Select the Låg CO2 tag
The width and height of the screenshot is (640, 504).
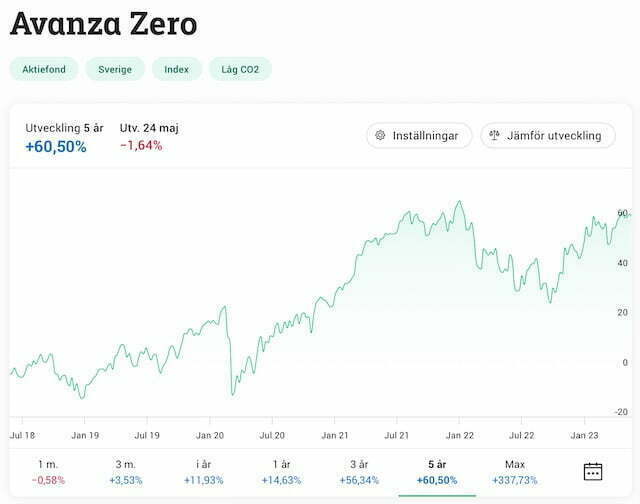[240, 69]
